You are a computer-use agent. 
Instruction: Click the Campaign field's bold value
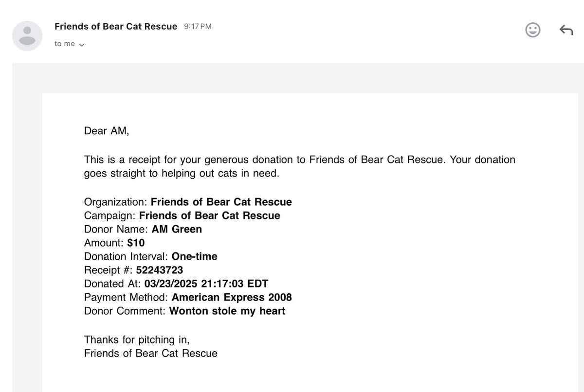pyautogui.click(x=210, y=215)
